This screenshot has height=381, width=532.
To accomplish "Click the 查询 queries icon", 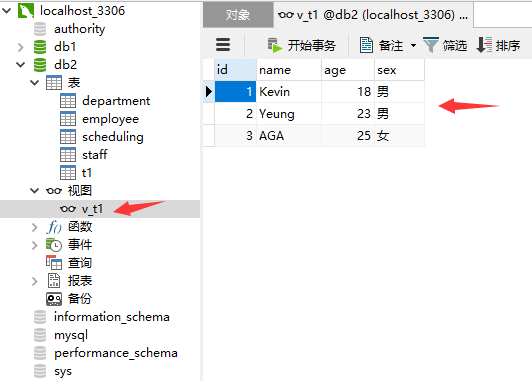I will 54,263.
